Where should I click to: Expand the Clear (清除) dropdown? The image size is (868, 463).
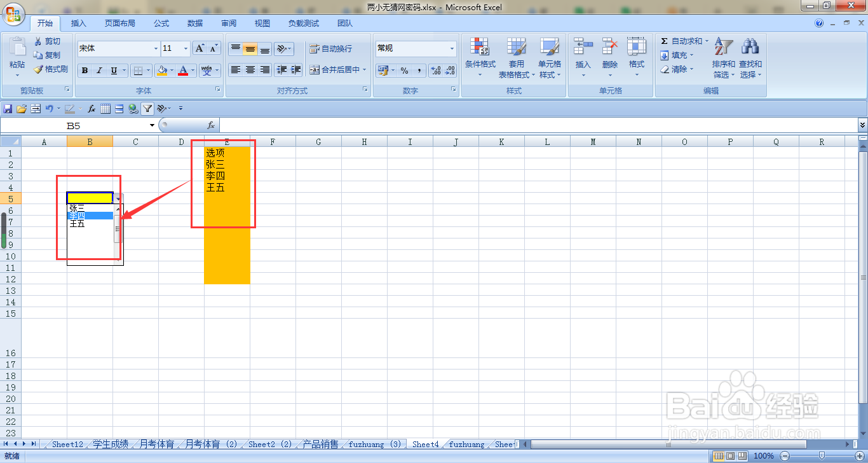coord(692,69)
